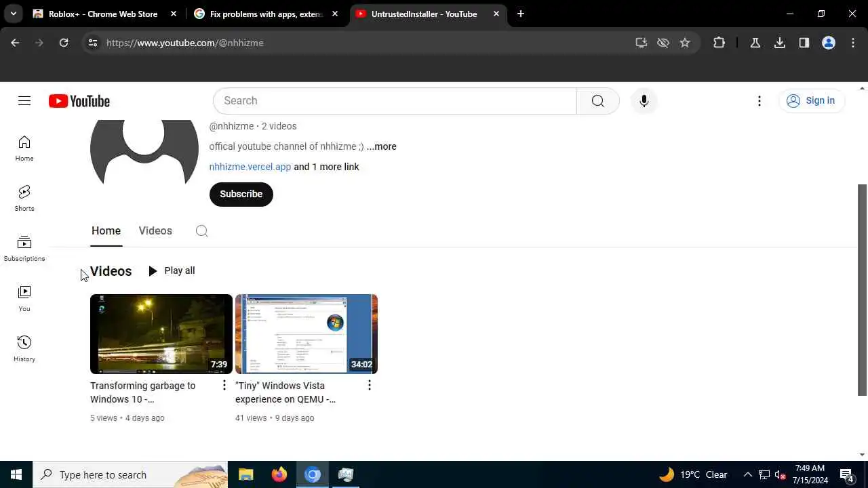The image size is (868, 488).
Task: Click the Chrome address bar URL
Action: 185,43
